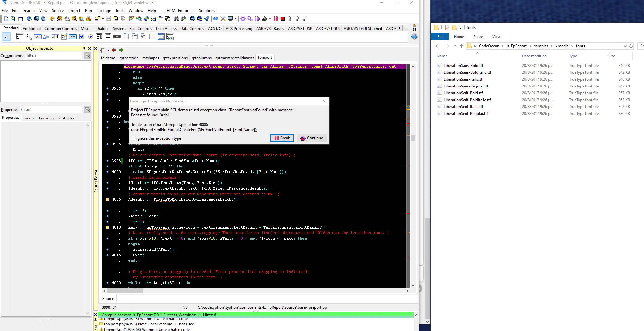This screenshot has width=644, height=331.
Task: Select LiberationSans-Regular.ttf in Explorer
Action: (x=466, y=86)
